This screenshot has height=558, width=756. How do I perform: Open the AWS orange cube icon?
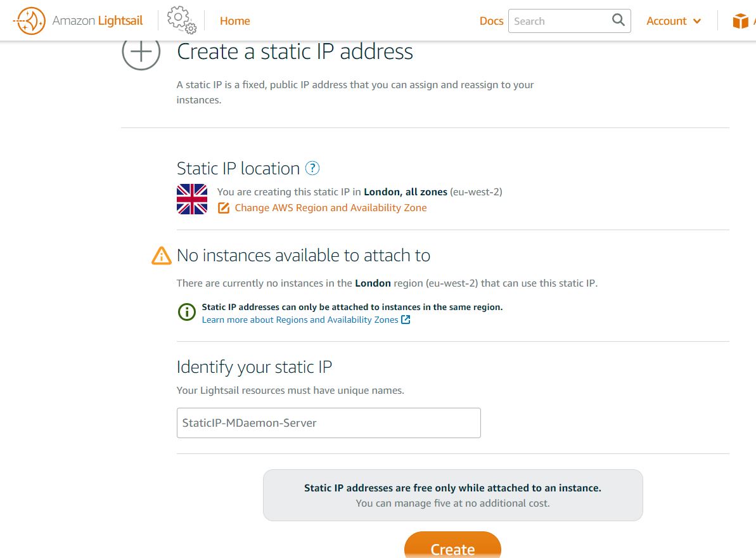pos(740,21)
